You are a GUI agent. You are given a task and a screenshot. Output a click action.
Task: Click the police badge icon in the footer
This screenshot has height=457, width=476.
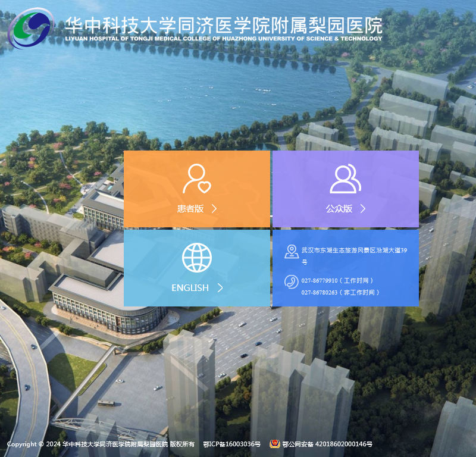coord(275,443)
